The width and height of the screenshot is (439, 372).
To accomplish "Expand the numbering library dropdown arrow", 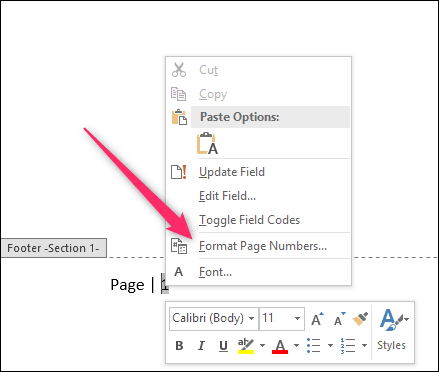I will 364,345.
